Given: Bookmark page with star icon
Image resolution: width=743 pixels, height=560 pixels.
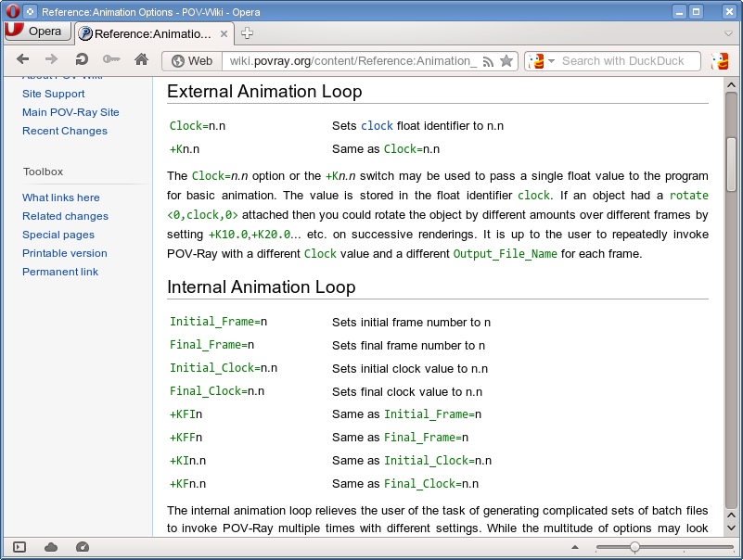Looking at the screenshot, I should [x=506, y=61].
